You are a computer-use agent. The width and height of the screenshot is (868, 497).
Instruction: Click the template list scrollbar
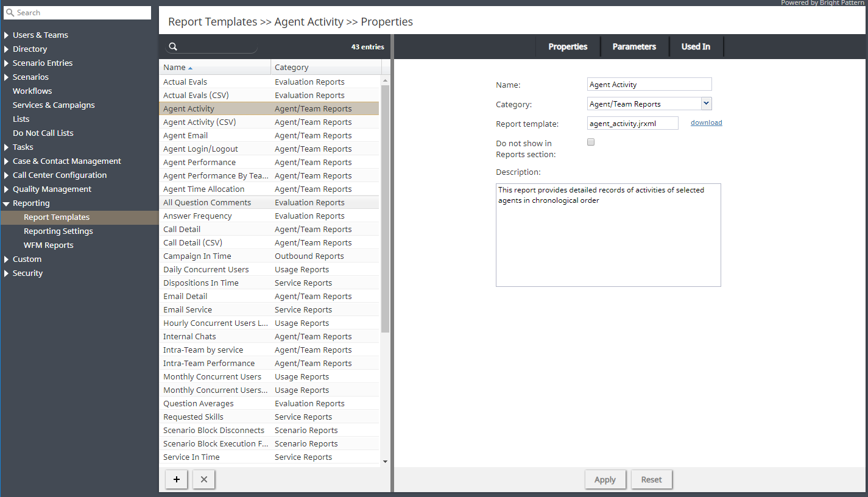click(x=385, y=209)
